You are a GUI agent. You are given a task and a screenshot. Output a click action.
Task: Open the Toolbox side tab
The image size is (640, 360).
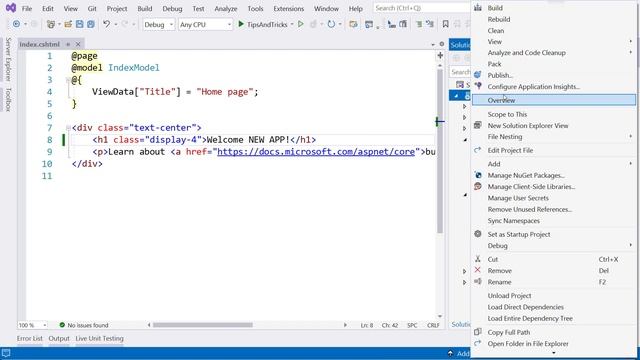[8, 100]
